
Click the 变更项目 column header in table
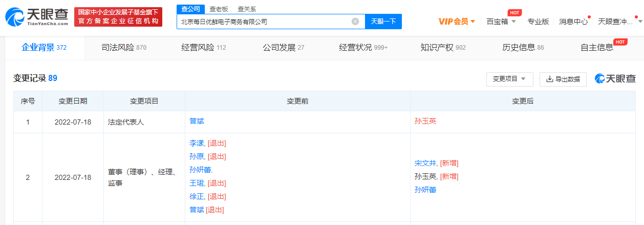[x=144, y=101]
